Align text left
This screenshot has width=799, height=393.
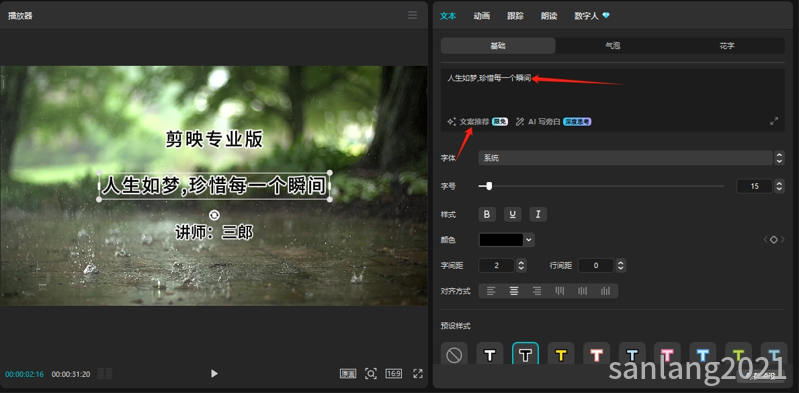point(491,291)
